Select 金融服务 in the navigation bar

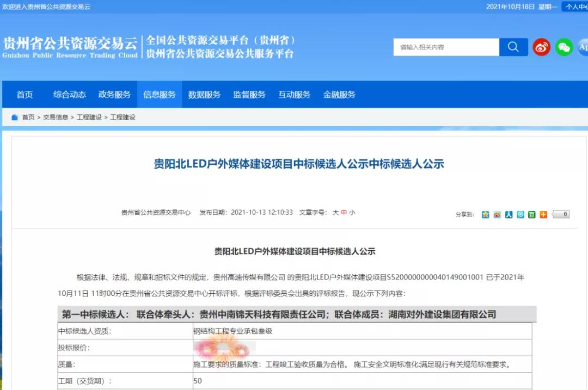[x=339, y=95]
